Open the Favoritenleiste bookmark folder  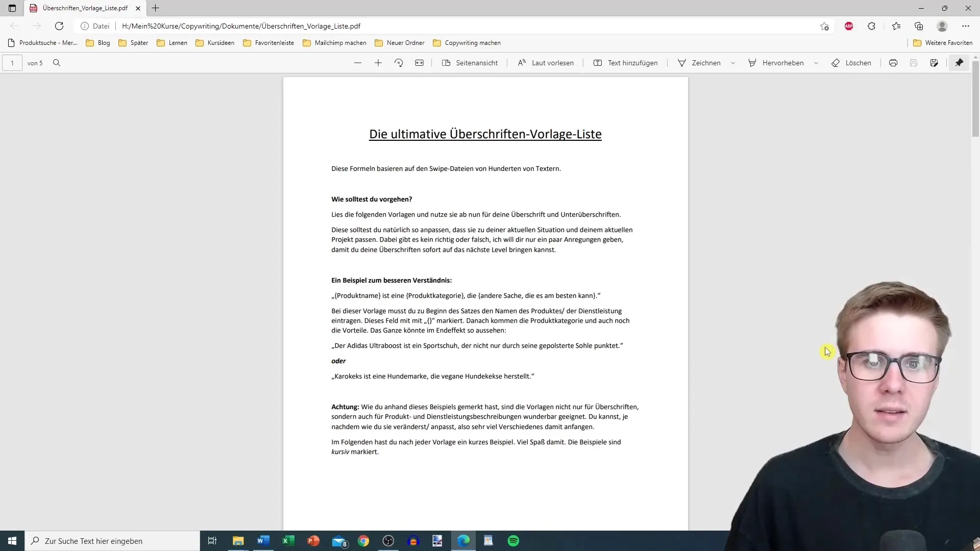[x=268, y=43]
